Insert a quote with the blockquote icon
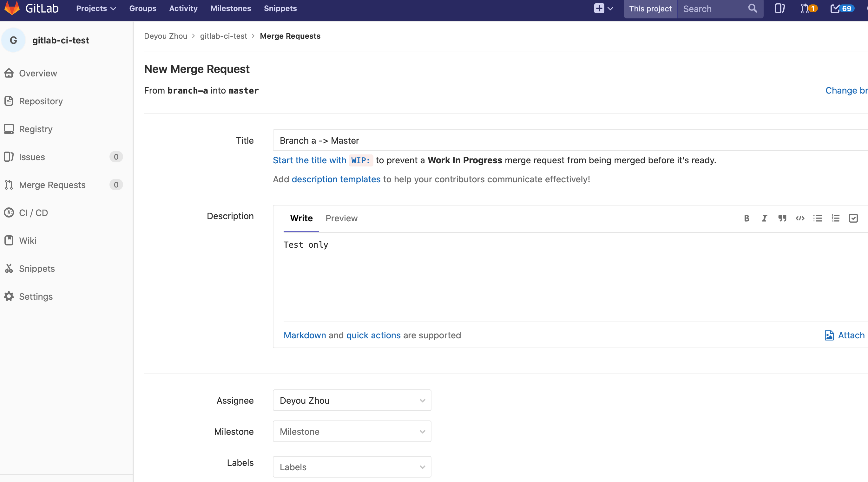 782,218
